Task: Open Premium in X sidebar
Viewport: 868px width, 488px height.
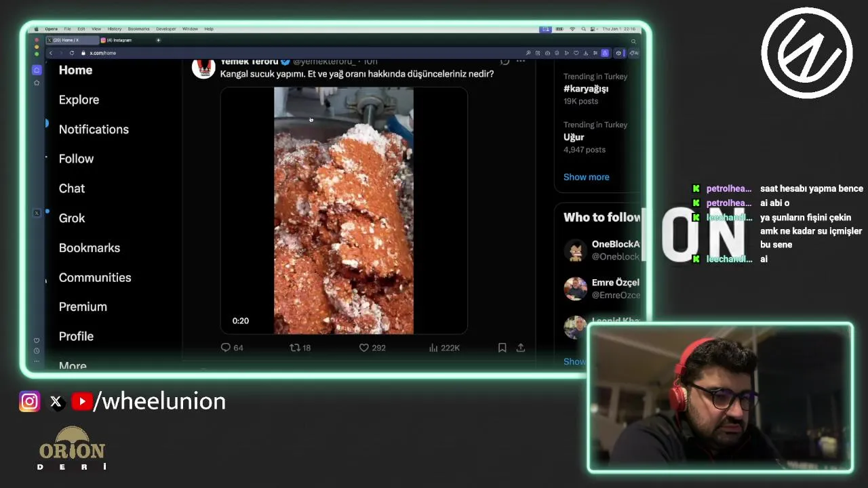Action: tap(83, 307)
